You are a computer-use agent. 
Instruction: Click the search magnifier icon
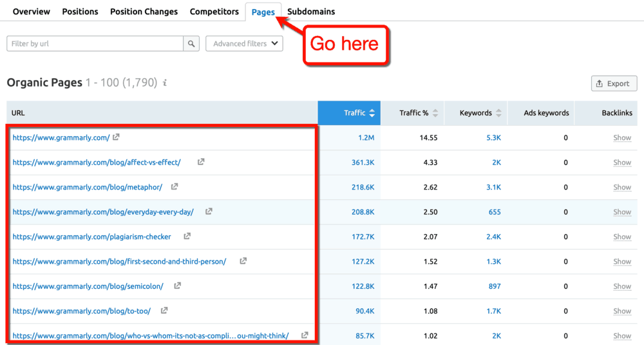click(191, 44)
